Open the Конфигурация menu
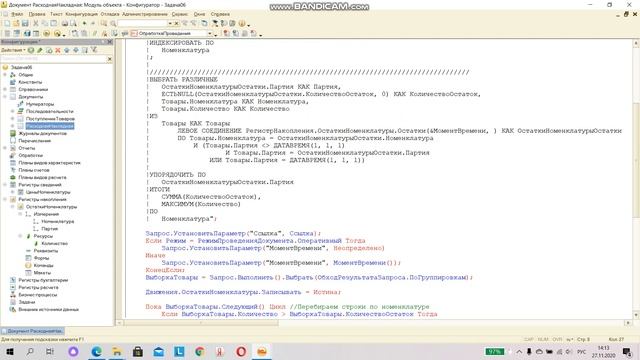The width and height of the screenshot is (640, 360). [82, 14]
